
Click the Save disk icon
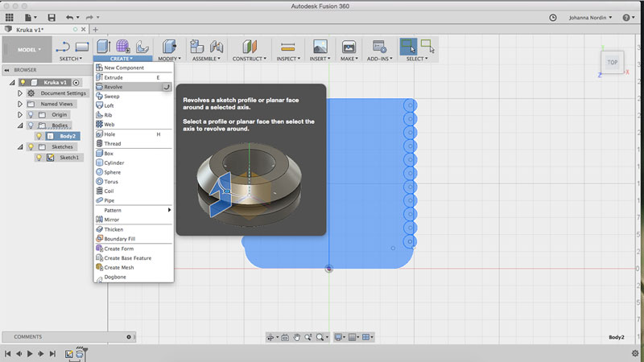(52, 17)
